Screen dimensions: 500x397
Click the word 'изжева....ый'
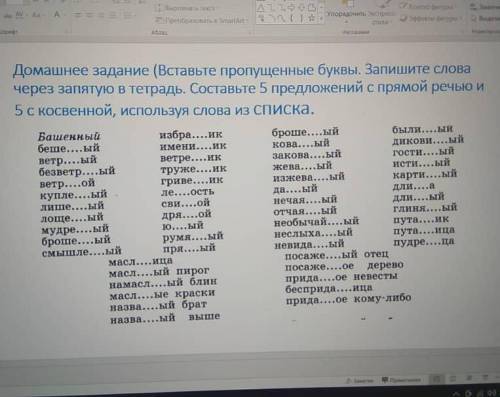click(309, 177)
